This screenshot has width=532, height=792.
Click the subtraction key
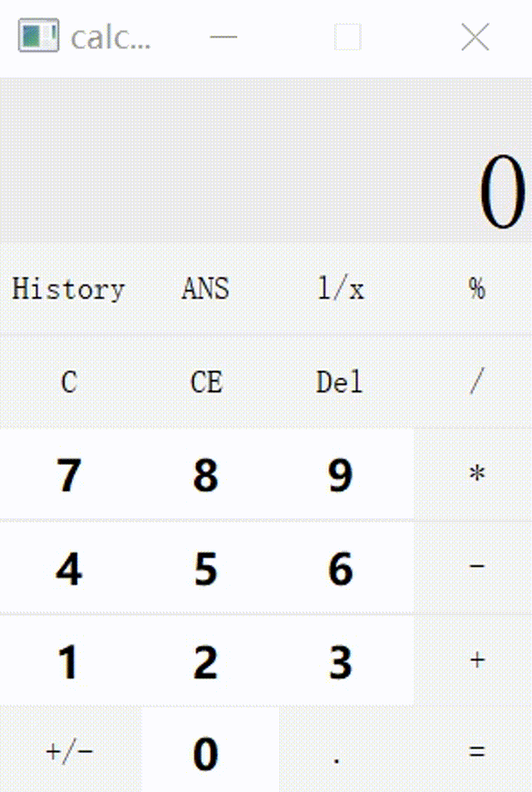click(475, 568)
